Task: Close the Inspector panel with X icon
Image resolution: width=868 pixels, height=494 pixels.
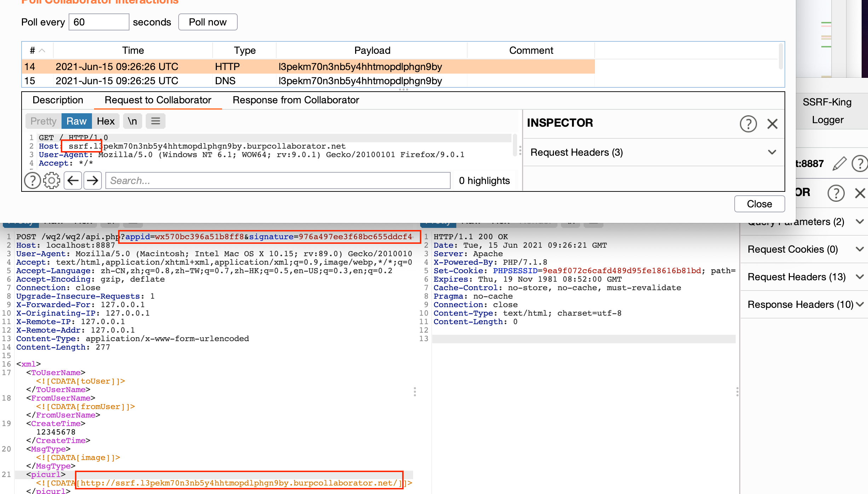Action: (772, 123)
